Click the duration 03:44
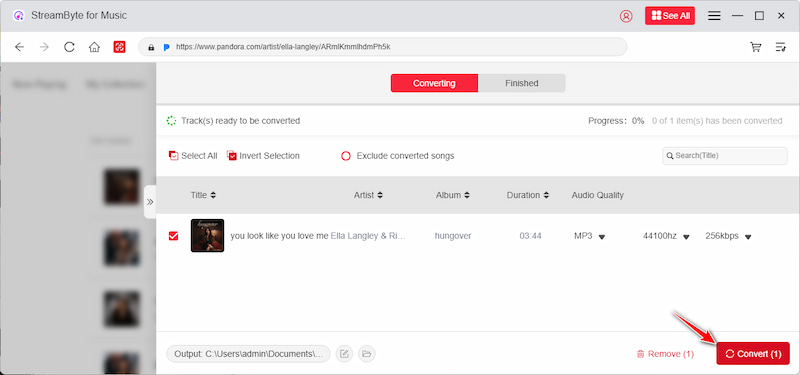 coord(531,236)
